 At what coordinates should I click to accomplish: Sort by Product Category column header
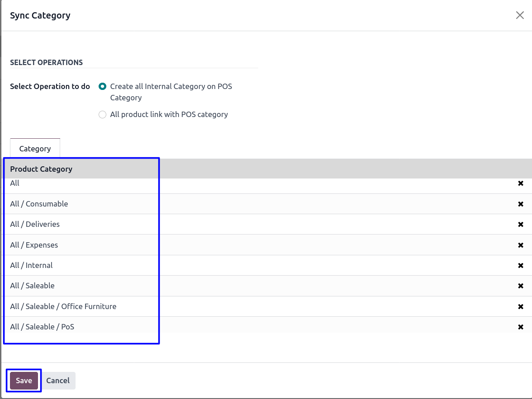click(x=41, y=169)
